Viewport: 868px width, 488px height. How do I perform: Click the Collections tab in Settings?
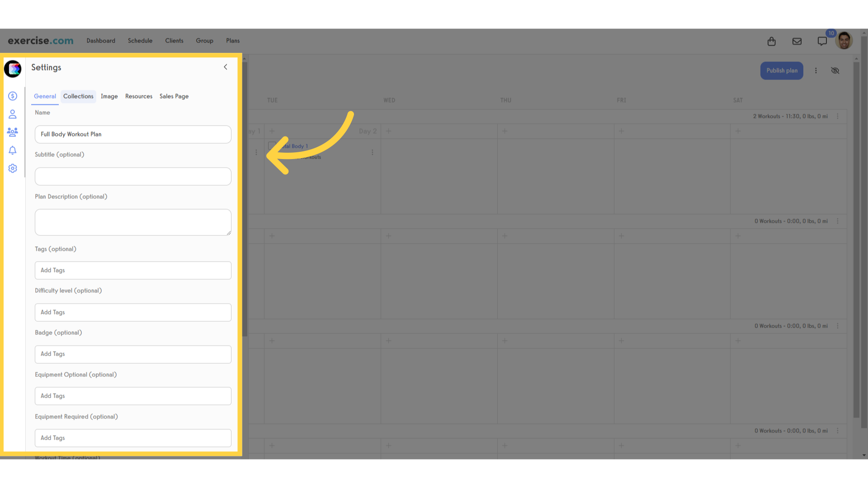coord(78,96)
